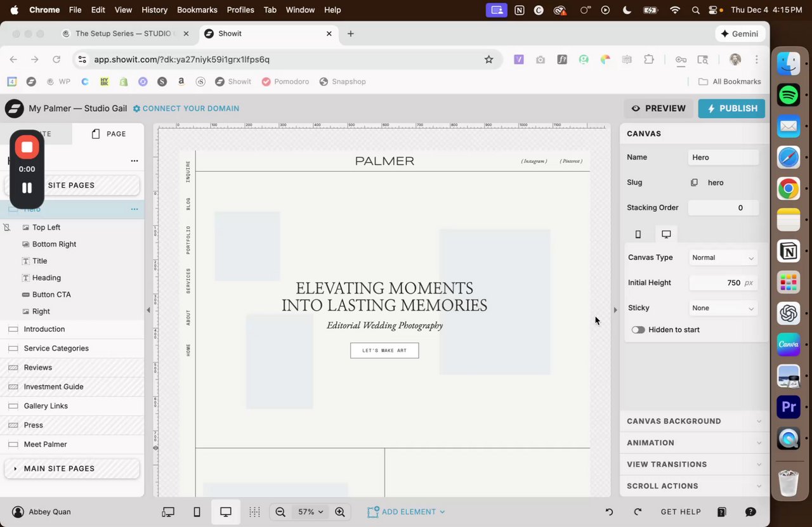Open the Gemini button in Chrome
The height and width of the screenshot is (527, 812).
click(740, 34)
